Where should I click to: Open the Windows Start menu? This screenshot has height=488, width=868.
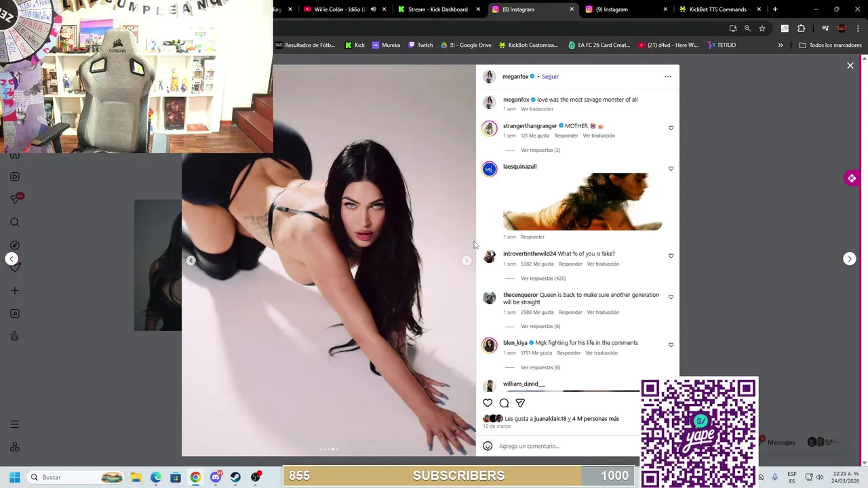[x=14, y=477]
